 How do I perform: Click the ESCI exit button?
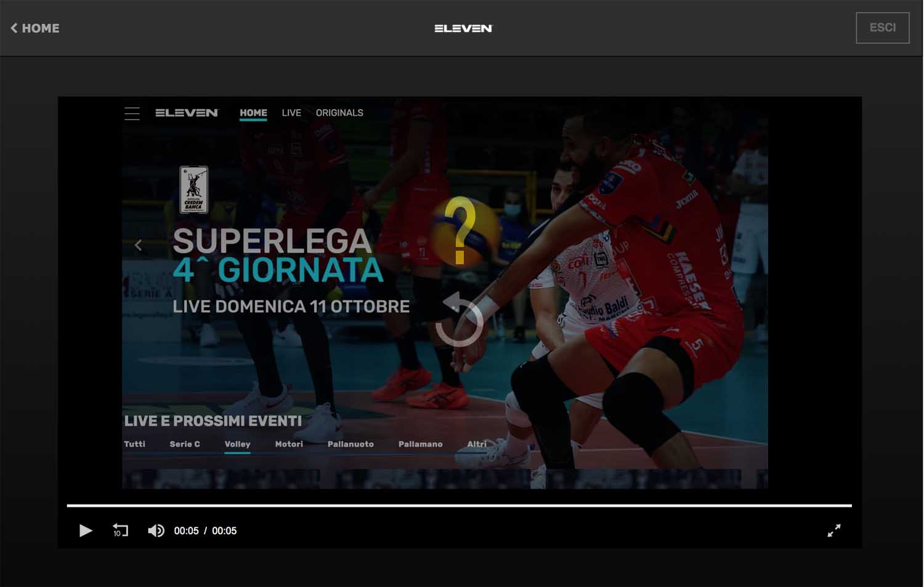pyautogui.click(x=882, y=28)
